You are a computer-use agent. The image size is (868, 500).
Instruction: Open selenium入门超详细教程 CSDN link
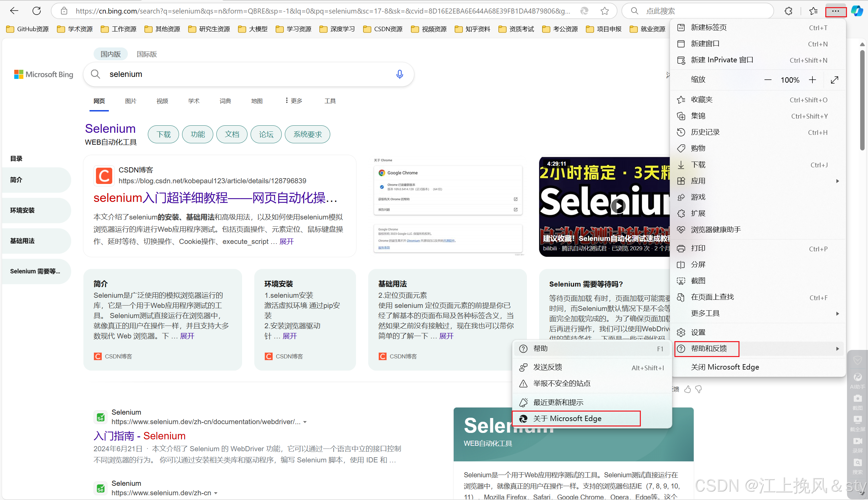[x=215, y=198]
